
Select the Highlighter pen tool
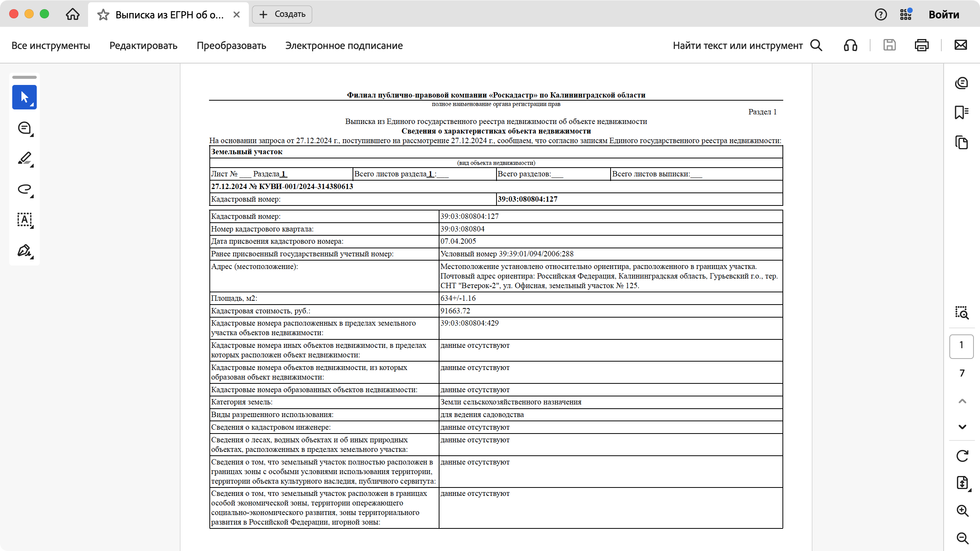click(24, 158)
